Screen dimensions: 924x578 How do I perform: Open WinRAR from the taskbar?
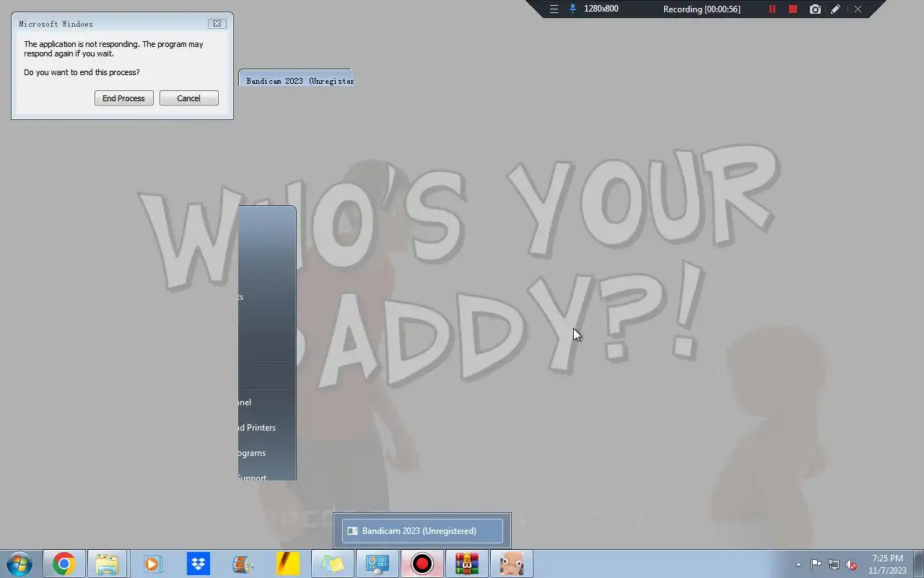tap(467, 564)
